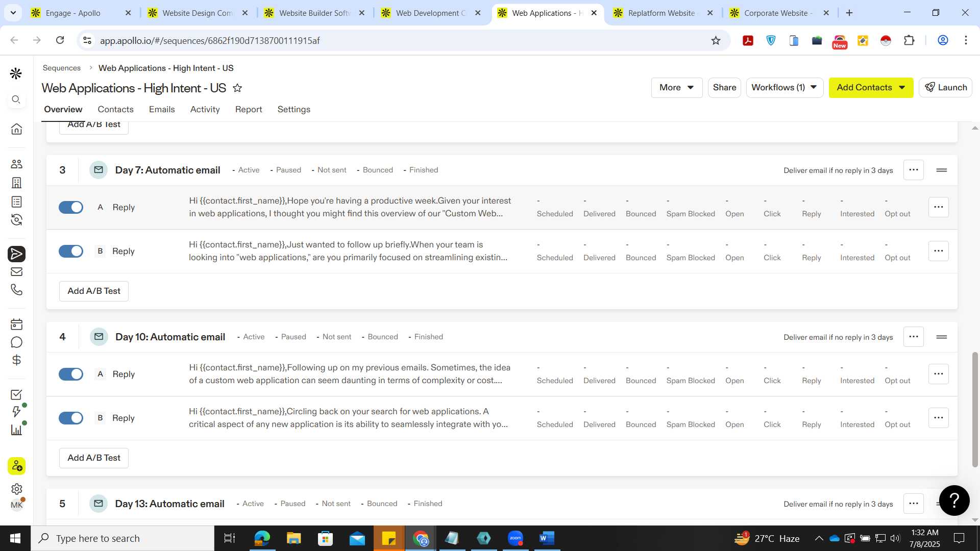This screenshot has width=980, height=551.
Task: Click Day 7 step drag handle
Action: pyautogui.click(x=942, y=170)
